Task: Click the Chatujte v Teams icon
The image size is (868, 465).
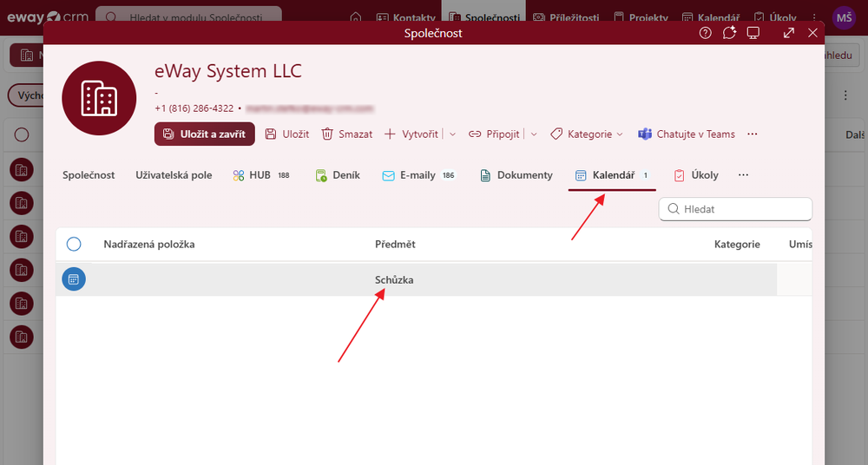Action: point(645,134)
